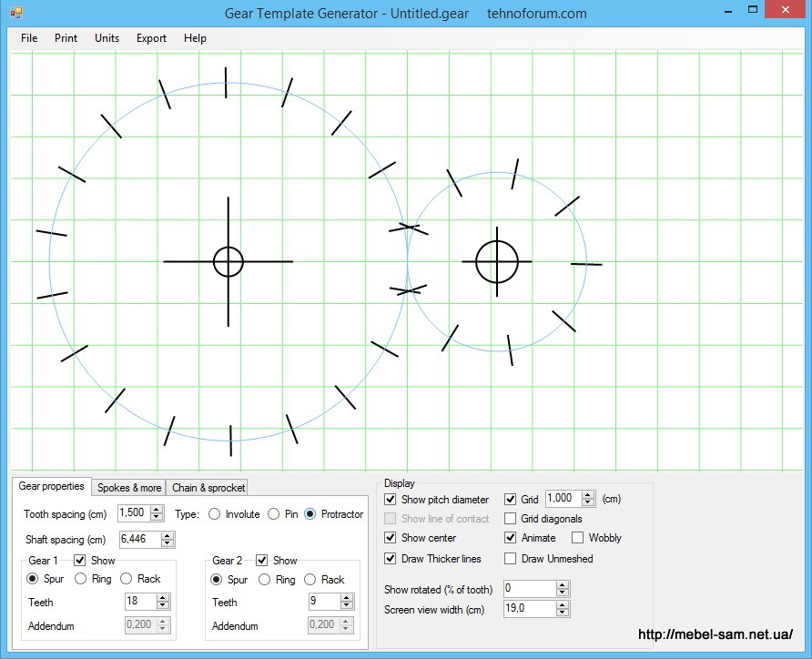Image resolution: width=812 pixels, height=659 pixels.
Task: Switch to the Spokes & more tab
Action: click(129, 488)
